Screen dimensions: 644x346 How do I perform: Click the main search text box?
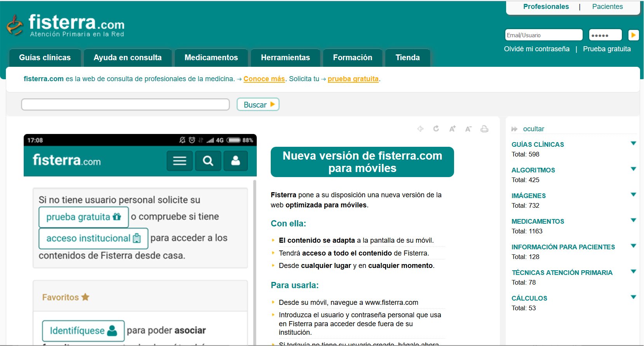[x=125, y=104]
